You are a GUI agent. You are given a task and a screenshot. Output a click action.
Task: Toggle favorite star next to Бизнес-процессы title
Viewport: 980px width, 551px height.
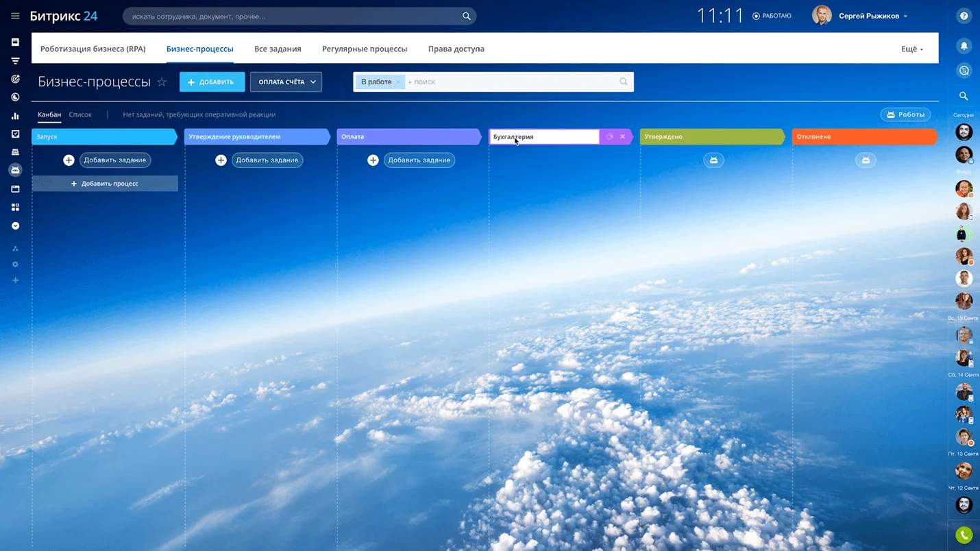click(162, 82)
